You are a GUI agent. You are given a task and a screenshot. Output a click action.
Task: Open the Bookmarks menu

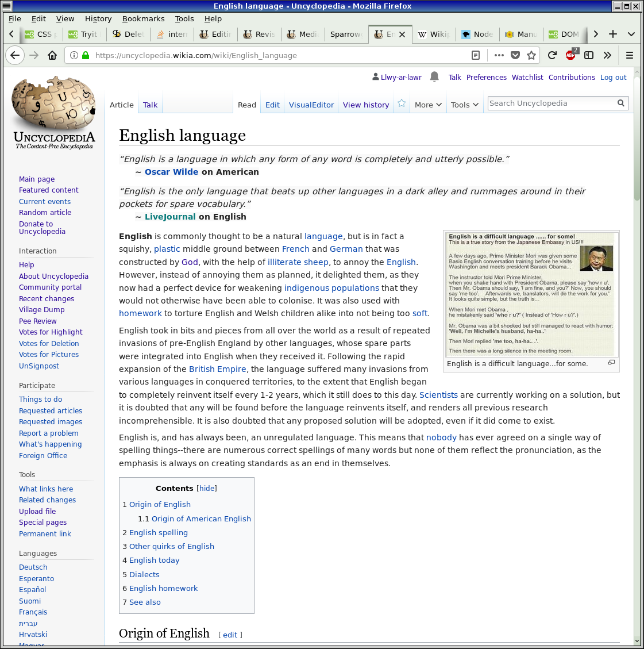coord(143,18)
